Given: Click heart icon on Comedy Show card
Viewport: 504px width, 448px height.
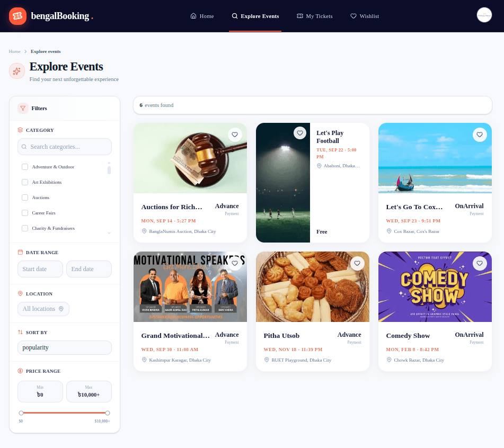Looking at the screenshot, I should [480, 263].
